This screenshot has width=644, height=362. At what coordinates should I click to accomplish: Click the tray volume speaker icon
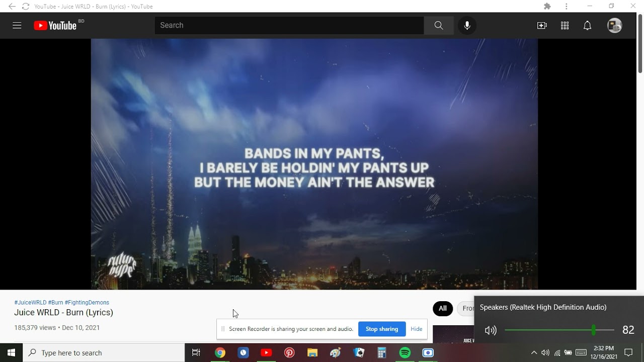coord(545,352)
